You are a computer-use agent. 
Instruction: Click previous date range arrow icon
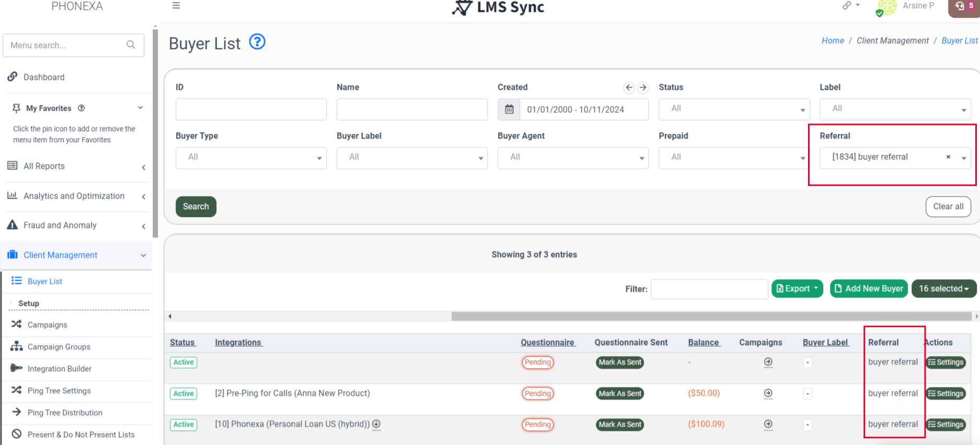tap(629, 87)
